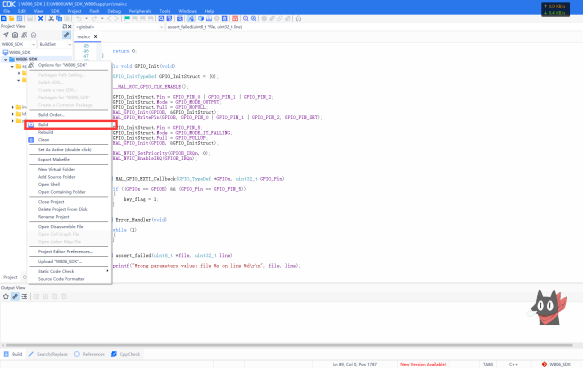The height and width of the screenshot is (369, 583).
Task: Choose New Virtual Folder
Action: click(69, 169)
